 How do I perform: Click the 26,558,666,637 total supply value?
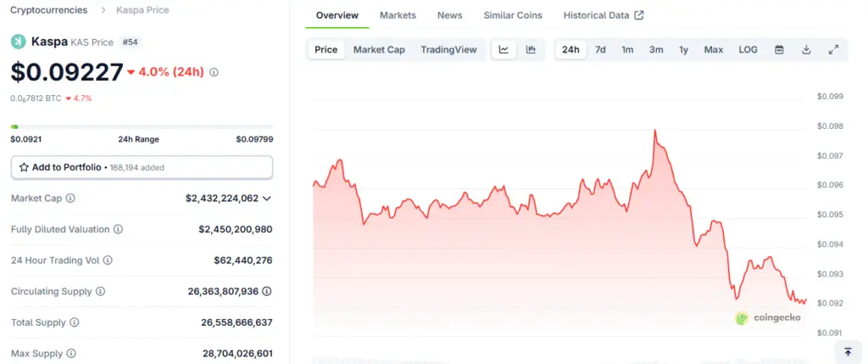237,322
